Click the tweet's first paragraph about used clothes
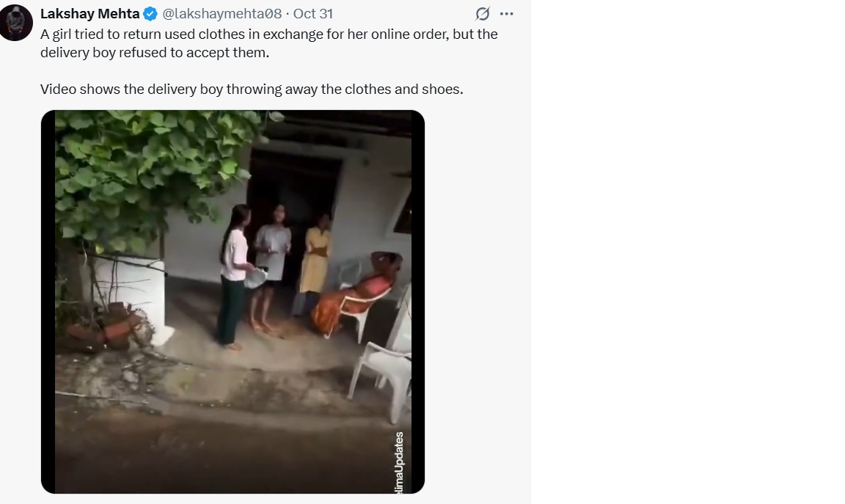The height and width of the screenshot is (504, 845). pyautogui.click(x=268, y=43)
